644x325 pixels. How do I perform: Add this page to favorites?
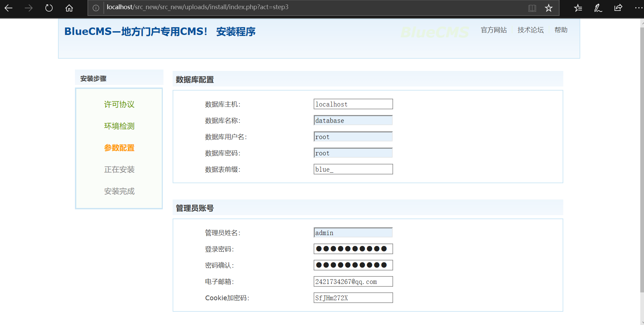tap(548, 8)
